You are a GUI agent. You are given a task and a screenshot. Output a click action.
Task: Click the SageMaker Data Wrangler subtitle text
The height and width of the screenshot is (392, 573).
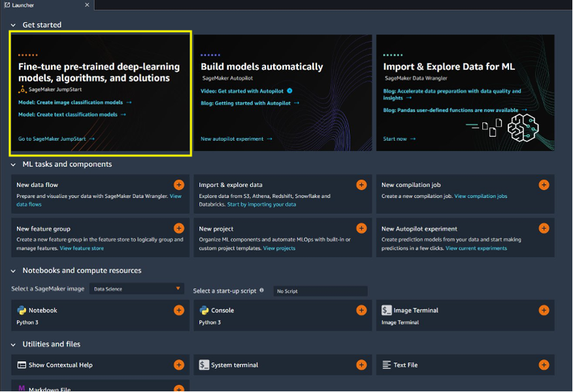click(x=416, y=78)
